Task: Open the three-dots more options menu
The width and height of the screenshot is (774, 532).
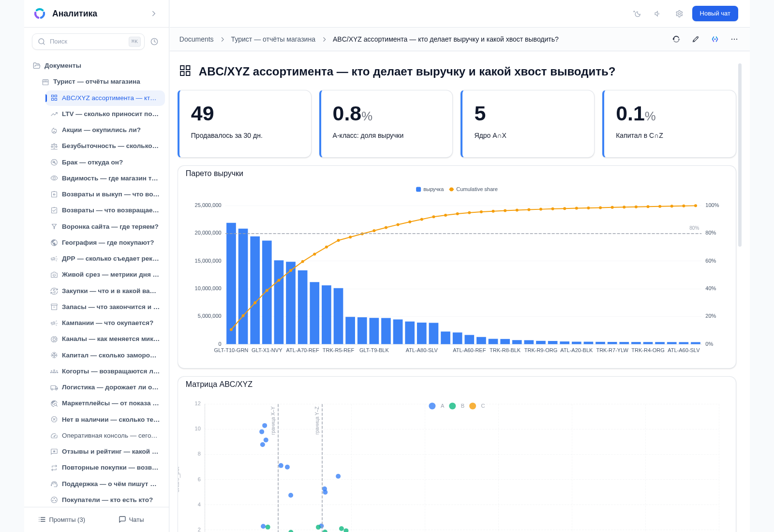Action: tap(734, 39)
